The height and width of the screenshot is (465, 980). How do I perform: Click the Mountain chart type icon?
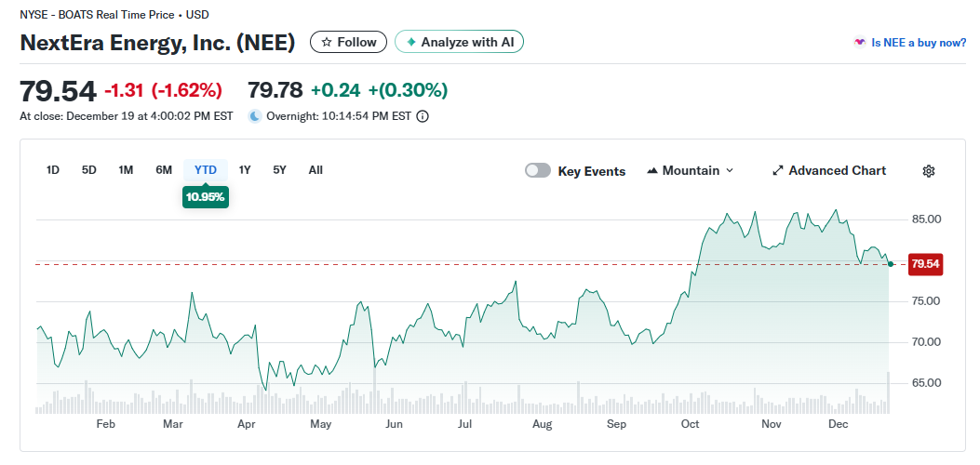click(x=652, y=171)
